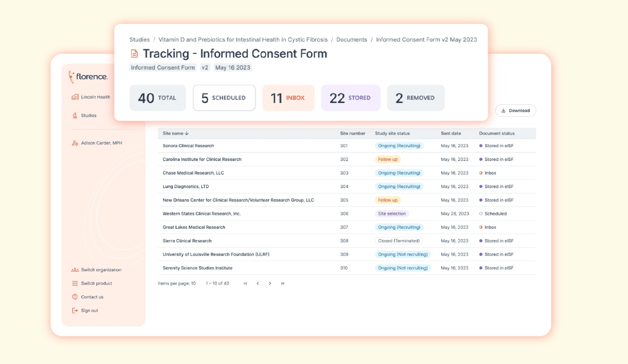Filter by the 11 Inbox card
The height and width of the screenshot is (364, 628).
click(x=288, y=98)
